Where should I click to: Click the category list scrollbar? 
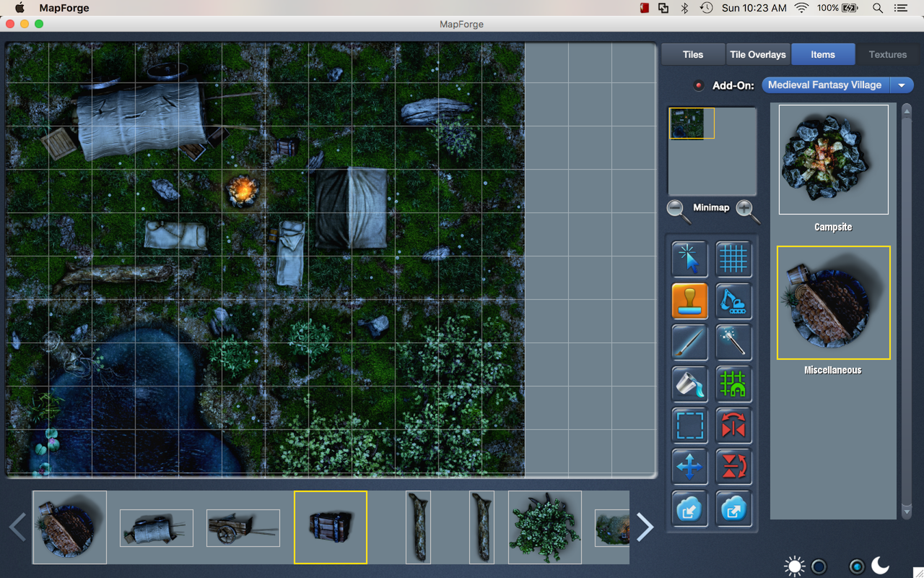(x=907, y=311)
